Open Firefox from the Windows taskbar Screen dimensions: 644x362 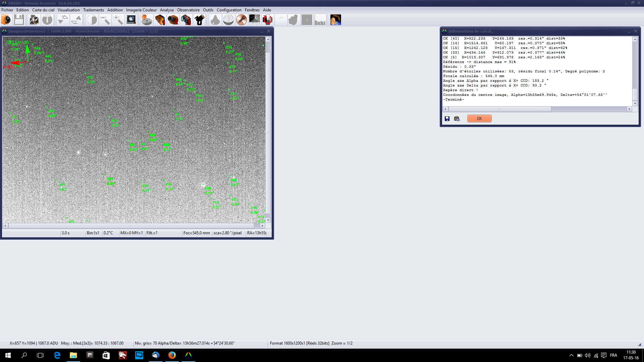172,355
